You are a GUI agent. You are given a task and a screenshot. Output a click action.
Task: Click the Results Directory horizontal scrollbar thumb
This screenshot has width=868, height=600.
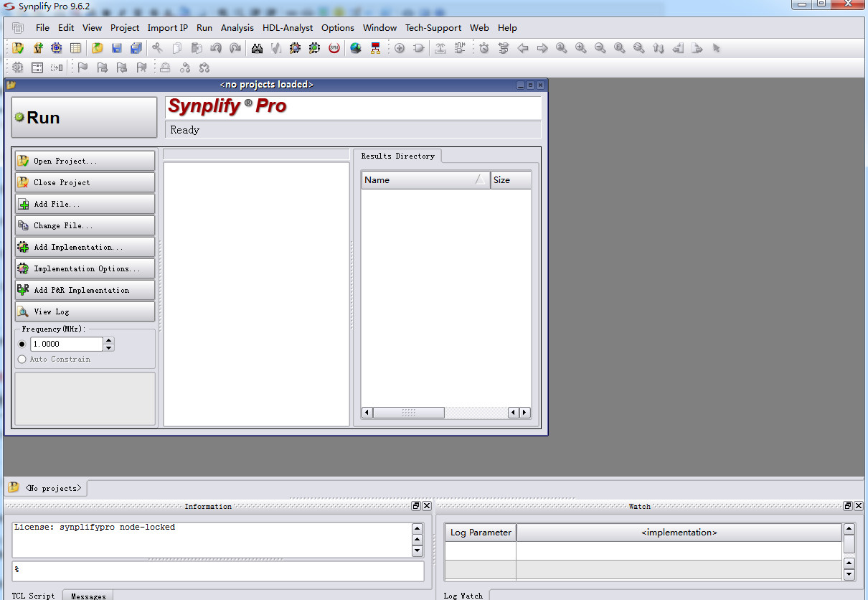click(408, 413)
